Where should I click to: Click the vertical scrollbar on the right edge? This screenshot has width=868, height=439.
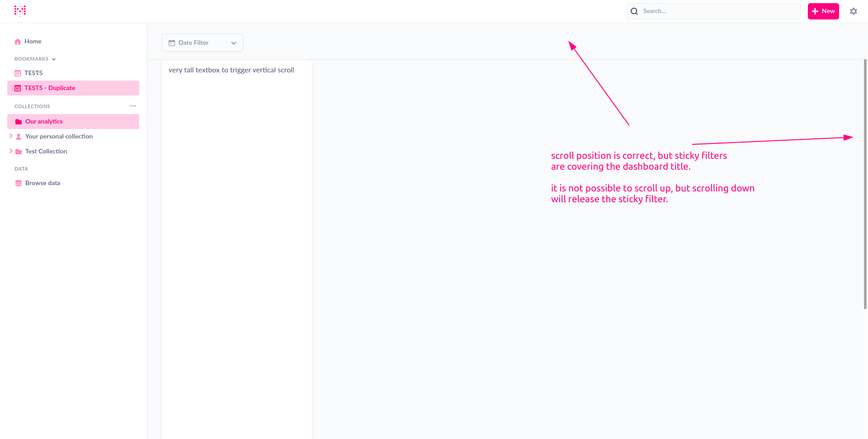[865, 181]
